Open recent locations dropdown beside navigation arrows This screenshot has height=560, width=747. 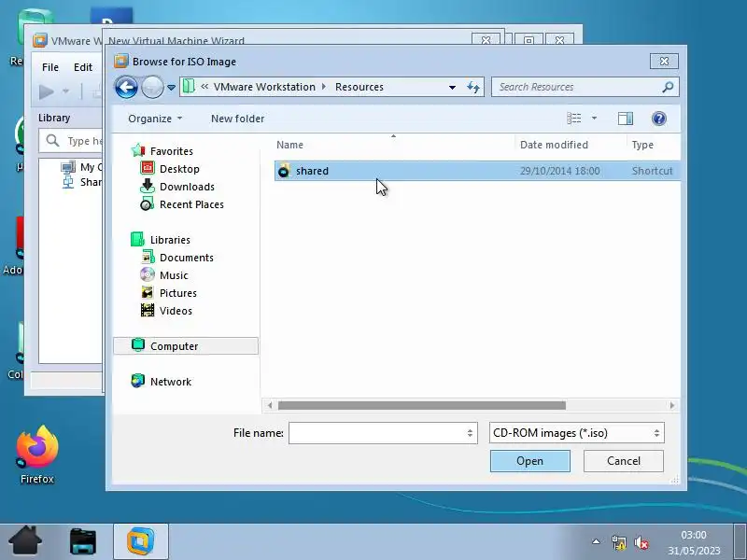pos(171,88)
